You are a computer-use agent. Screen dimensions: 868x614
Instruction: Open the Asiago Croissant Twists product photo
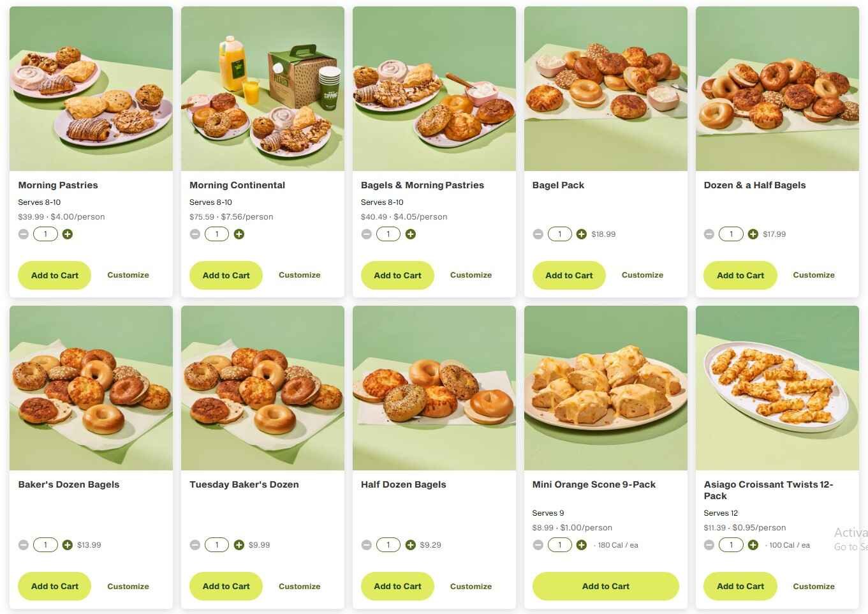(x=777, y=387)
